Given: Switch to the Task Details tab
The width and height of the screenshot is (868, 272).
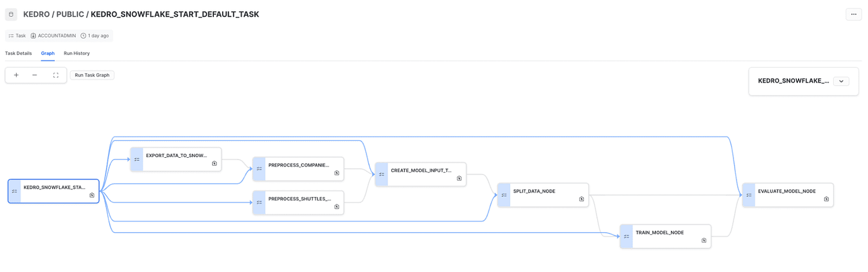Looking at the screenshot, I should tap(19, 53).
